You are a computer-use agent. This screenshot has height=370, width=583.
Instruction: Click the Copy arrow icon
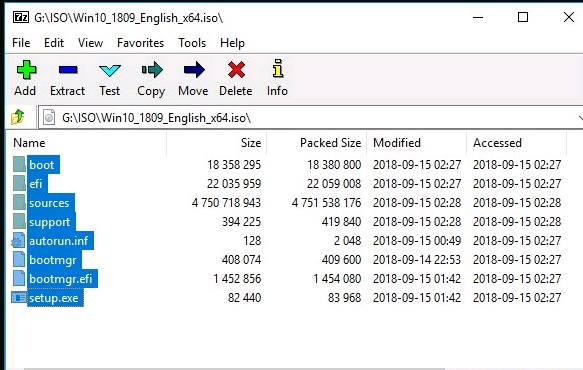(x=152, y=70)
